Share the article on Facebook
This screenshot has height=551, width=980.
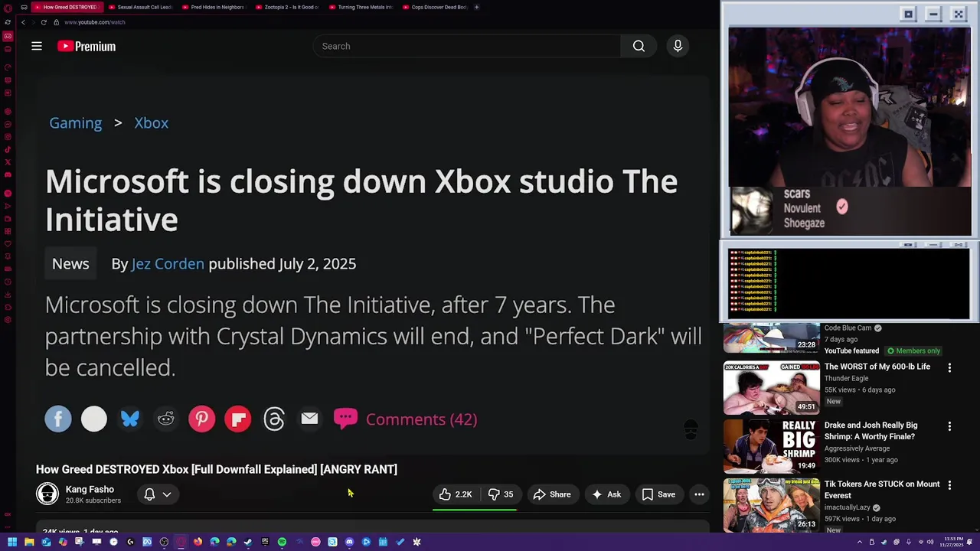coord(58,419)
